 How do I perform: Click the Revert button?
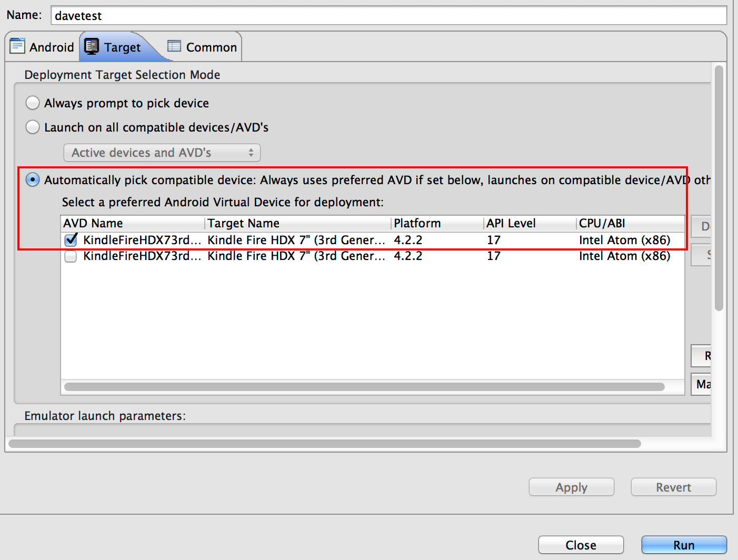[x=674, y=487]
